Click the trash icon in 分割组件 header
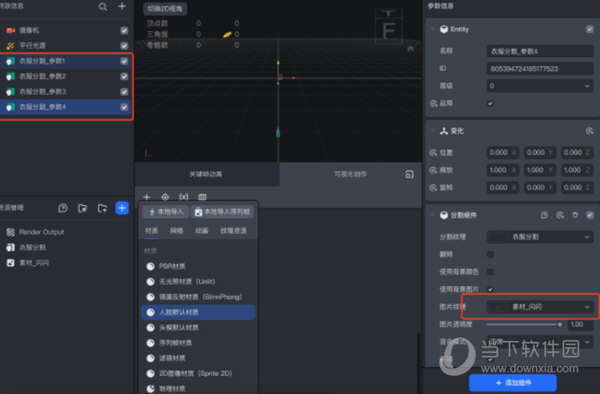 click(x=575, y=215)
